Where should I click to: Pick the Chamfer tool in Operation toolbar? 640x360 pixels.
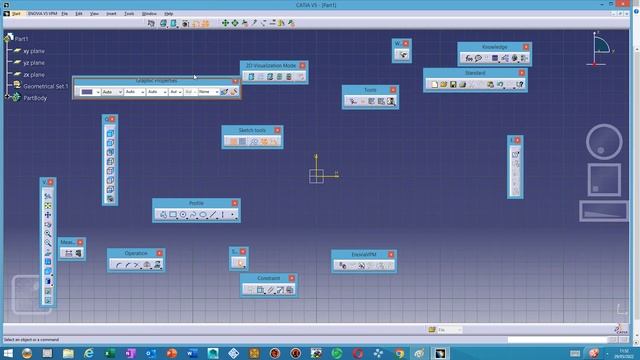pos(128,265)
